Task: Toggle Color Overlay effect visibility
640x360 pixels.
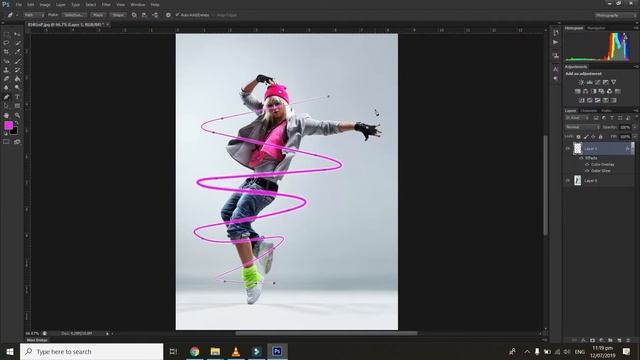Action: pos(587,164)
